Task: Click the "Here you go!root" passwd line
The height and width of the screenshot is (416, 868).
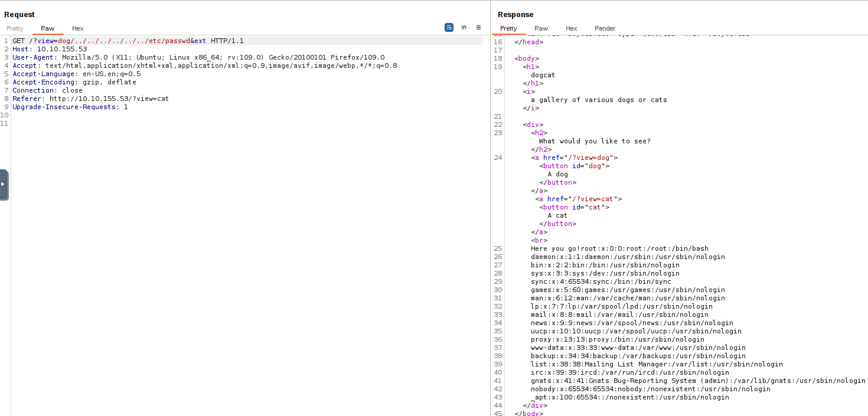Action: [x=619, y=248]
